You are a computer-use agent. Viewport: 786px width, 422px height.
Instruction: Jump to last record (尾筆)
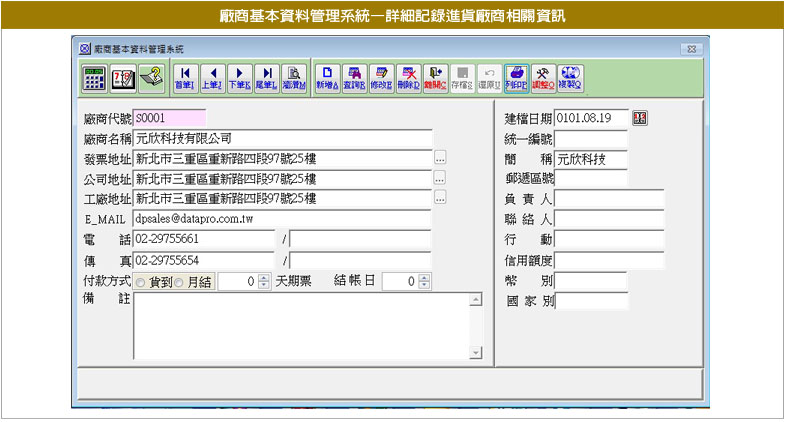pos(266,78)
